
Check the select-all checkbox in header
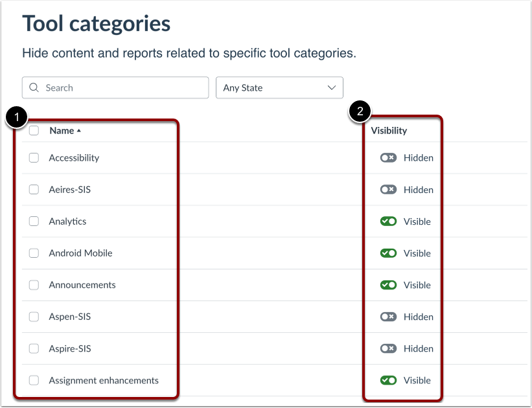33,130
